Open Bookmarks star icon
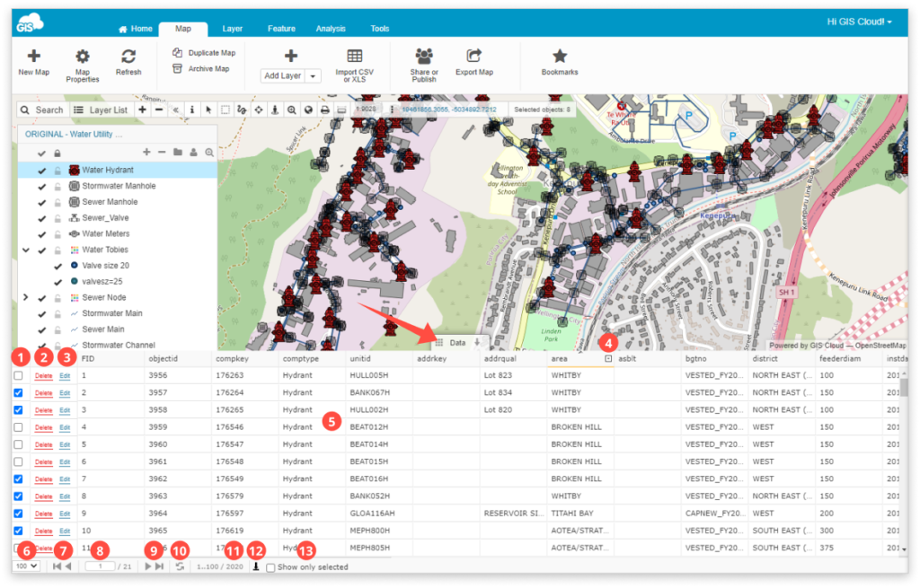920x588 pixels. tap(560, 56)
